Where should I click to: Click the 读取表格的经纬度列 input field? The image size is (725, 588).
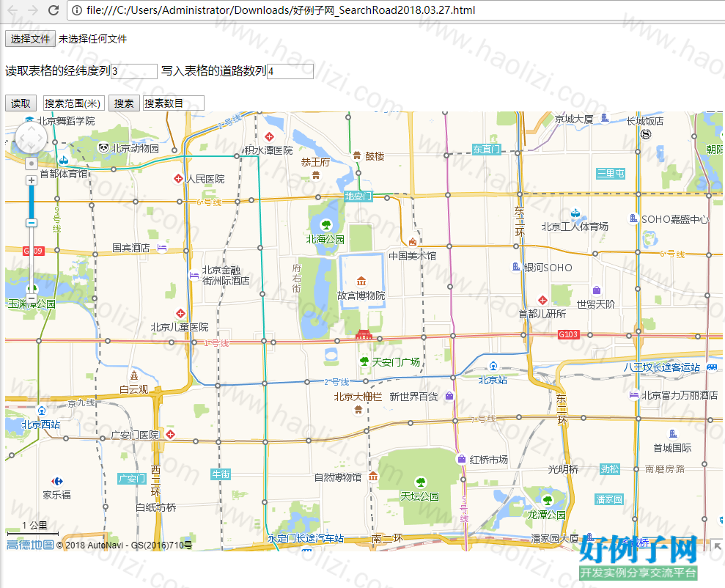[x=134, y=71]
